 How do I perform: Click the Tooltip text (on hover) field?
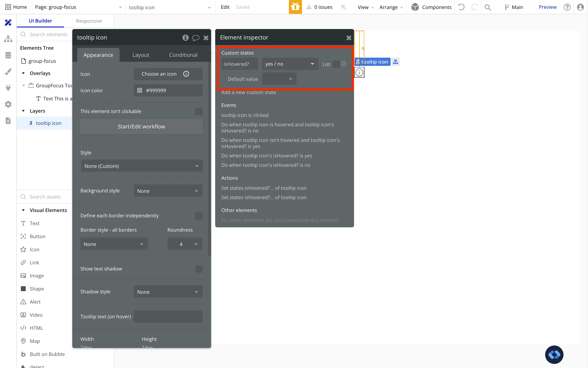tap(168, 316)
